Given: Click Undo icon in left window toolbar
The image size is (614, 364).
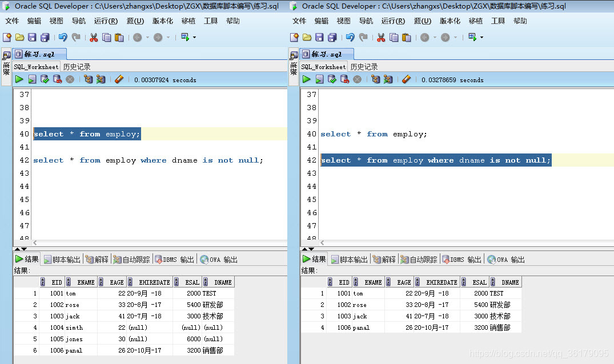Looking at the screenshot, I should point(63,37).
